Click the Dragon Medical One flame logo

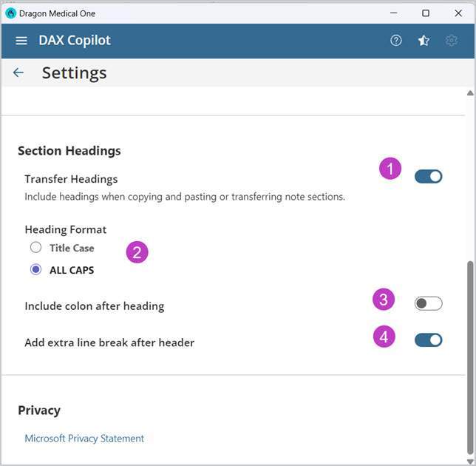tap(10, 13)
